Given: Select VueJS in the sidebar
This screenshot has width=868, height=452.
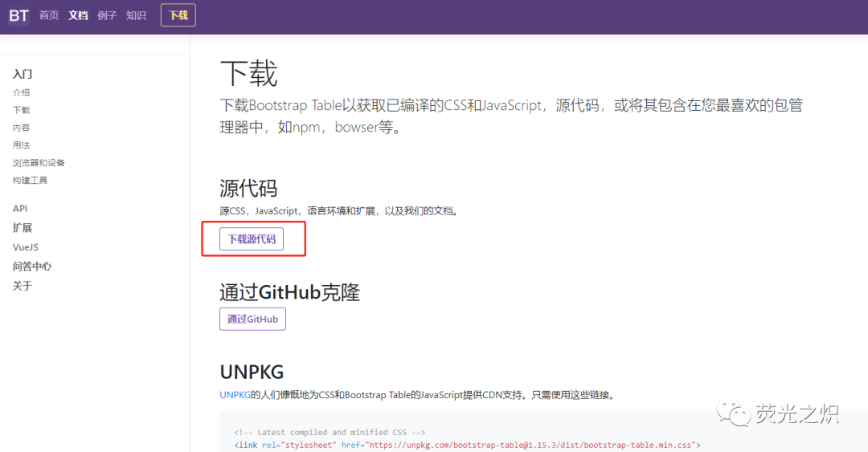Looking at the screenshot, I should (x=26, y=247).
